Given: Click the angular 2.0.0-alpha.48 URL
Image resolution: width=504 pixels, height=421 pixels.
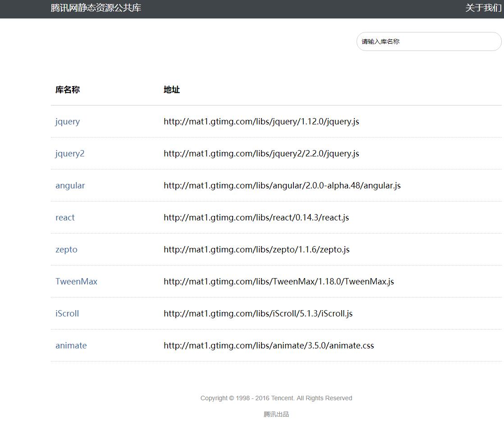Looking at the screenshot, I should 282,186.
